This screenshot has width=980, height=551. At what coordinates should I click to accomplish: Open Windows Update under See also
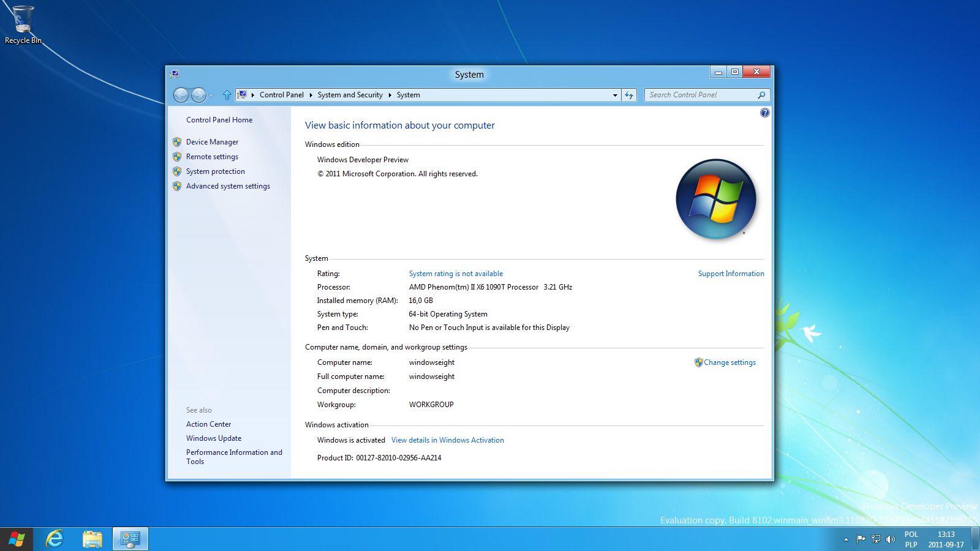coord(214,438)
